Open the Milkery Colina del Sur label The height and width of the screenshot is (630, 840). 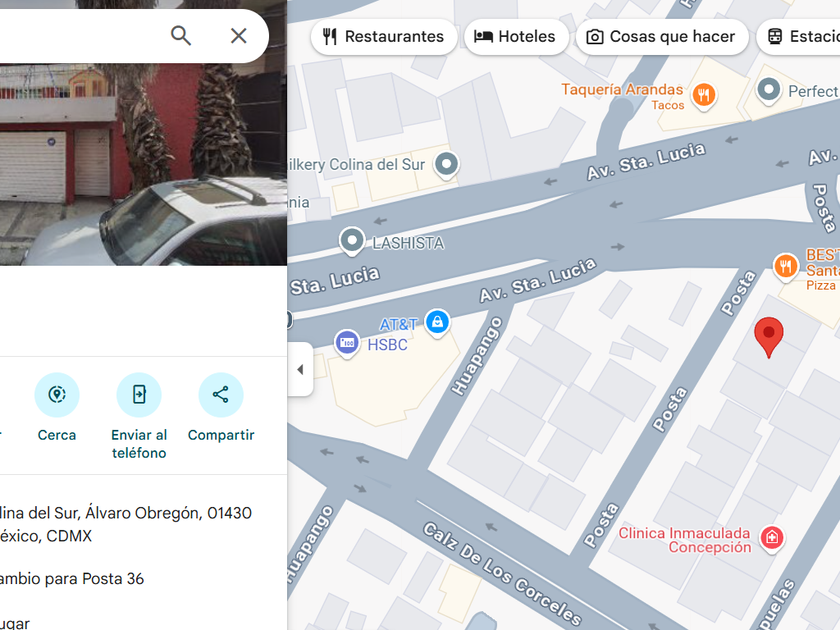[356, 164]
